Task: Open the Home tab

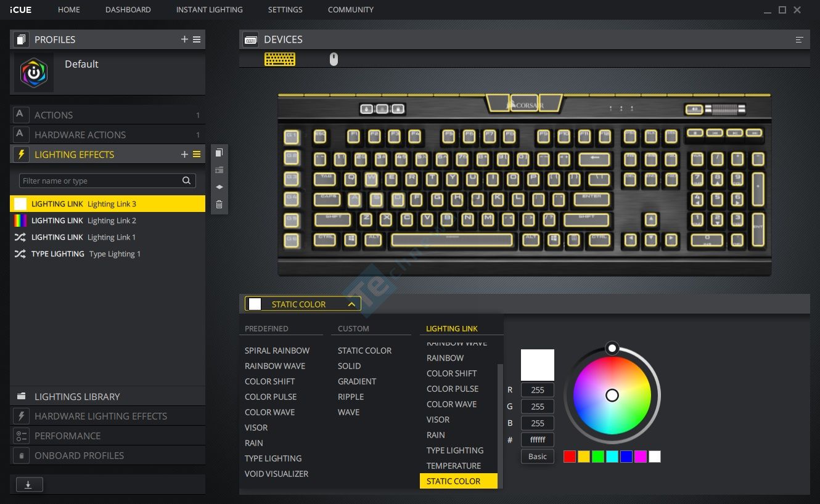Action: (x=69, y=10)
